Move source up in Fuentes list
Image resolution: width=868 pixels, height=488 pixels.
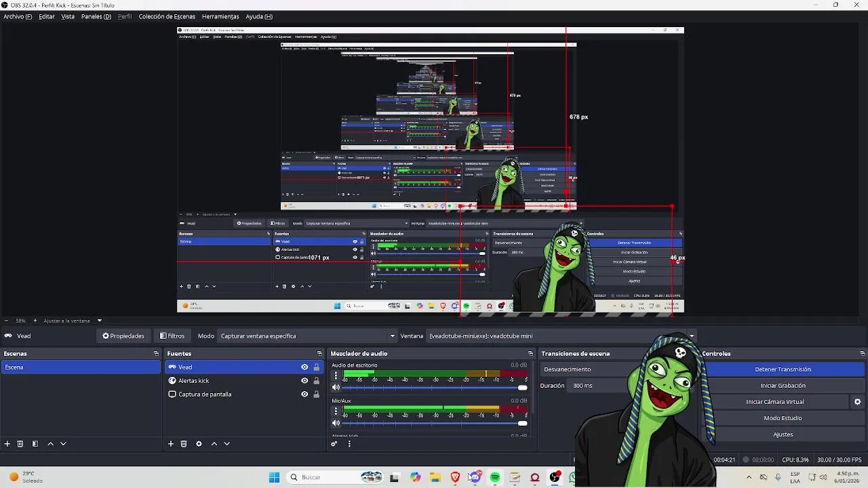pos(214,444)
